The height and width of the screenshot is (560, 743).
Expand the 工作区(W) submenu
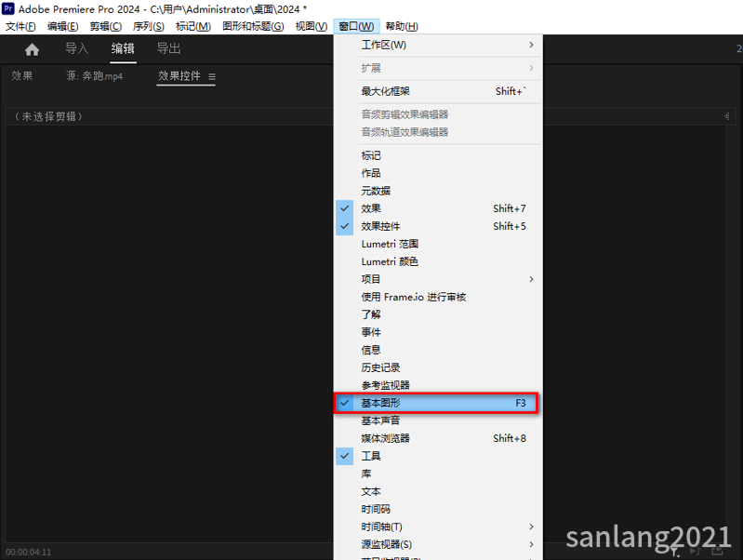(438, 45)
